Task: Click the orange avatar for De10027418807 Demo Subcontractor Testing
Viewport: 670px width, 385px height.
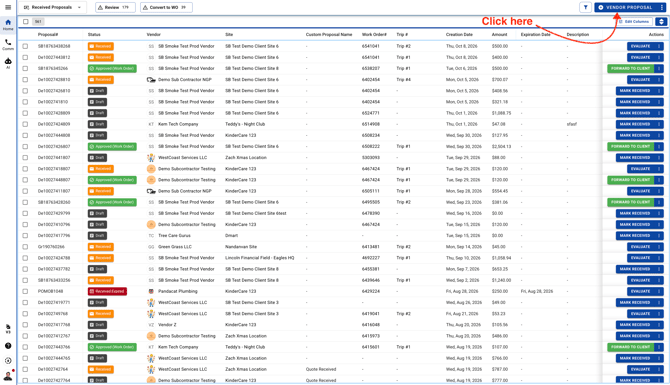Action: [x=151, y=169]
